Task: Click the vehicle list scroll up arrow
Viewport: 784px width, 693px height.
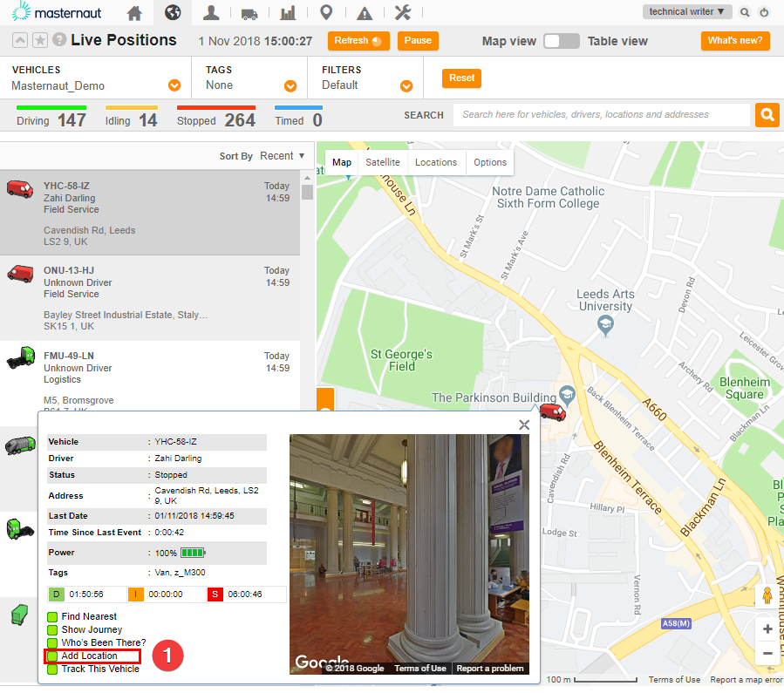Action: [307, 178]
